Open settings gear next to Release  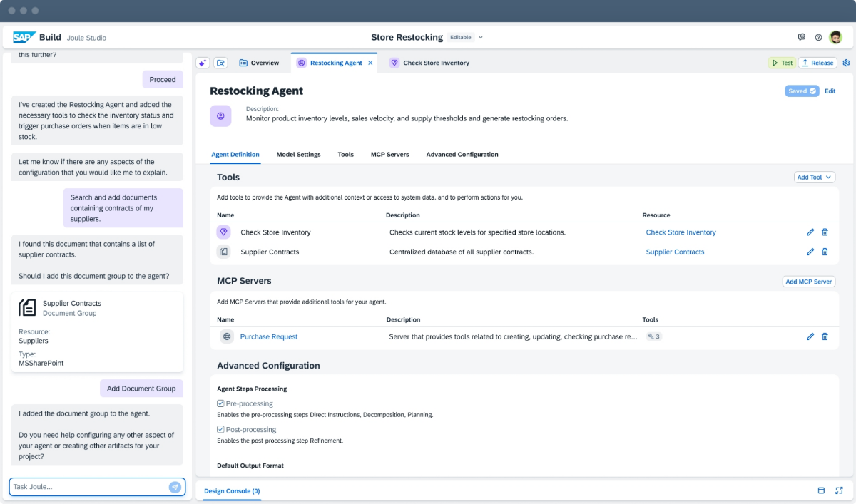click(x=846, y=63)
